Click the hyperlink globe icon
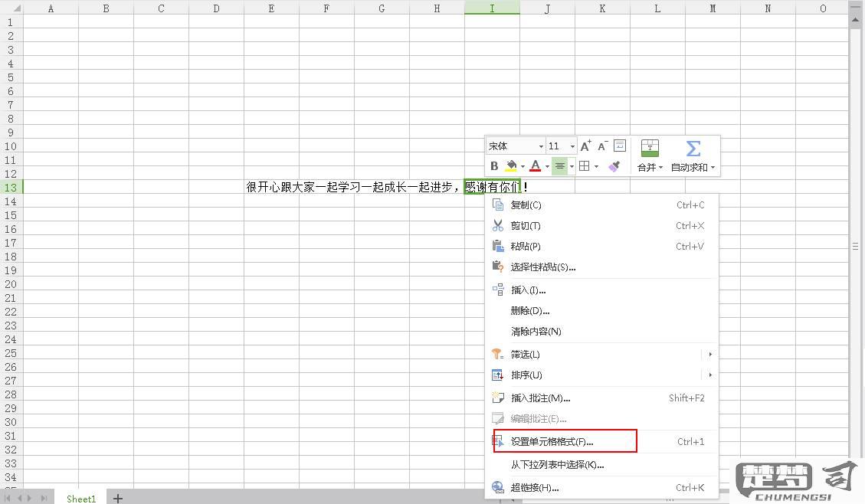The width and height of the screenshot is (865, 504). pyautogui.click(x=497, y=487)
